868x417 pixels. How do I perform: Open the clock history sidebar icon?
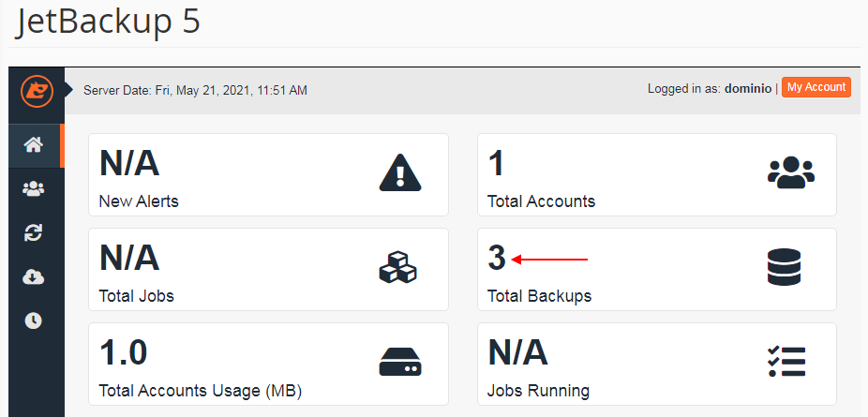[x=33, y=320]
